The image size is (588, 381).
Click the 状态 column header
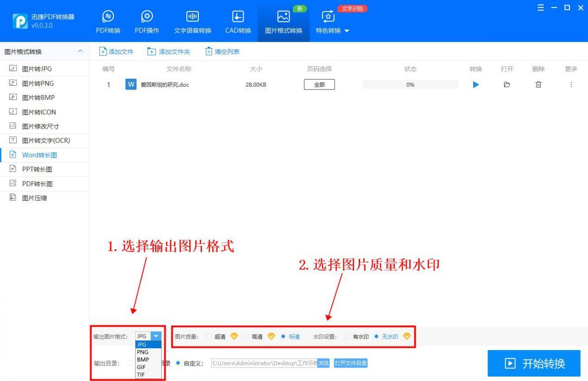(410, 69)
